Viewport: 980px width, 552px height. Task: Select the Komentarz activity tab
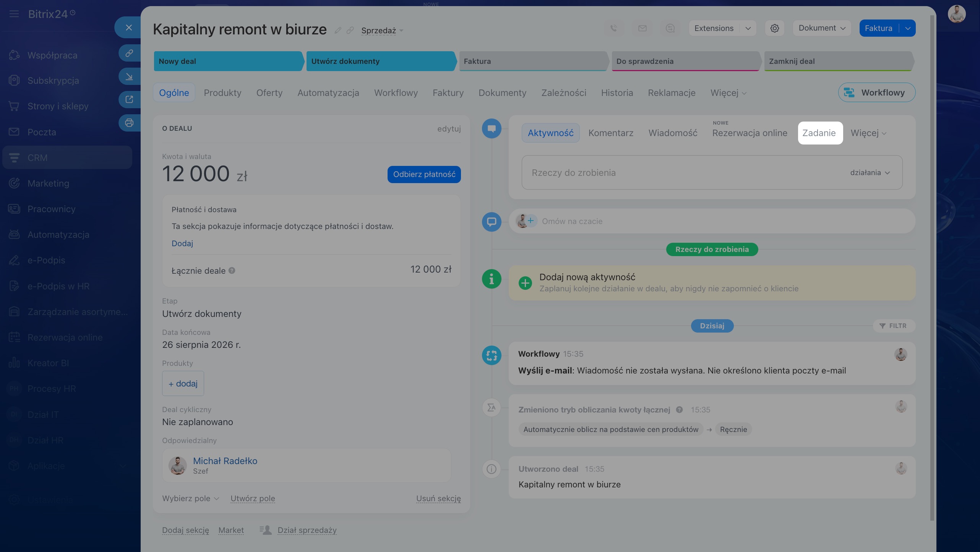click(611, 133)
